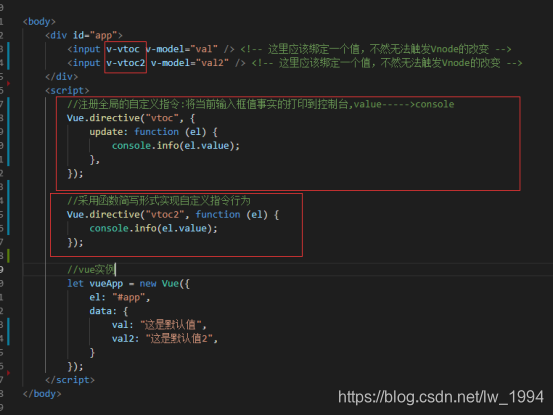554x416 pixels.
Task: Click v-model="val" in the first input
Action: point(182,49)
